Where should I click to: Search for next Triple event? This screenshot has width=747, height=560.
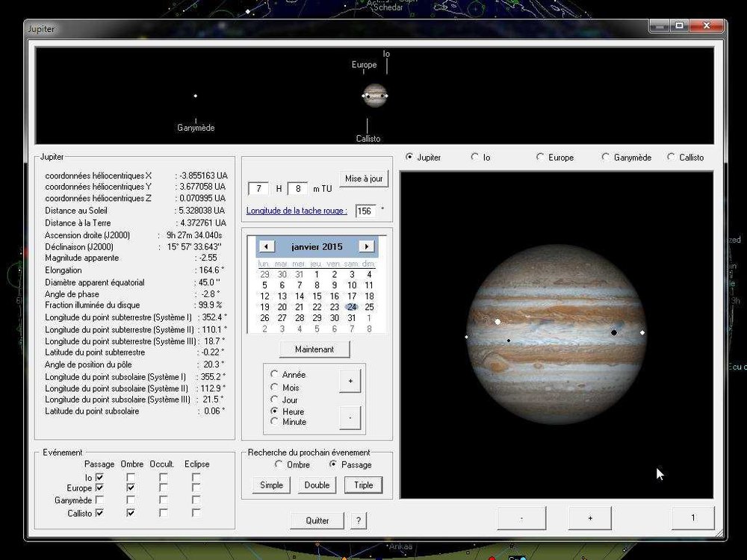click(364, 485)
